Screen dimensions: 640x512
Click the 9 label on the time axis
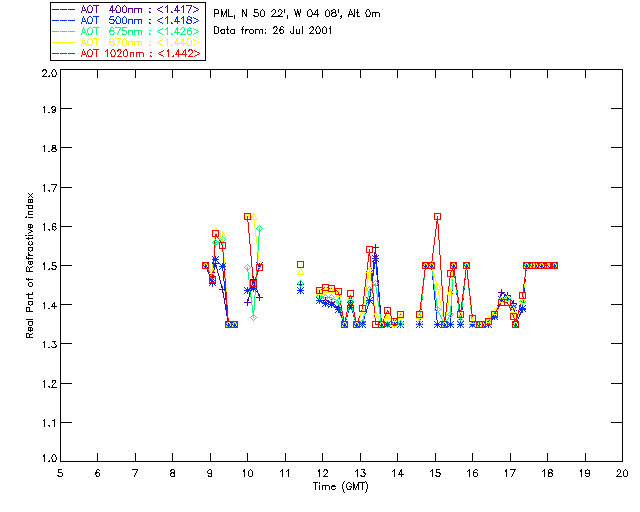210,473
